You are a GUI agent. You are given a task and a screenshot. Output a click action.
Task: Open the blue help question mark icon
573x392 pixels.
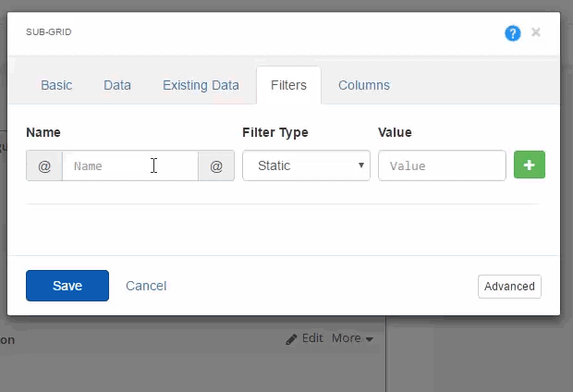pyautogui.click(x=512, y=33)
